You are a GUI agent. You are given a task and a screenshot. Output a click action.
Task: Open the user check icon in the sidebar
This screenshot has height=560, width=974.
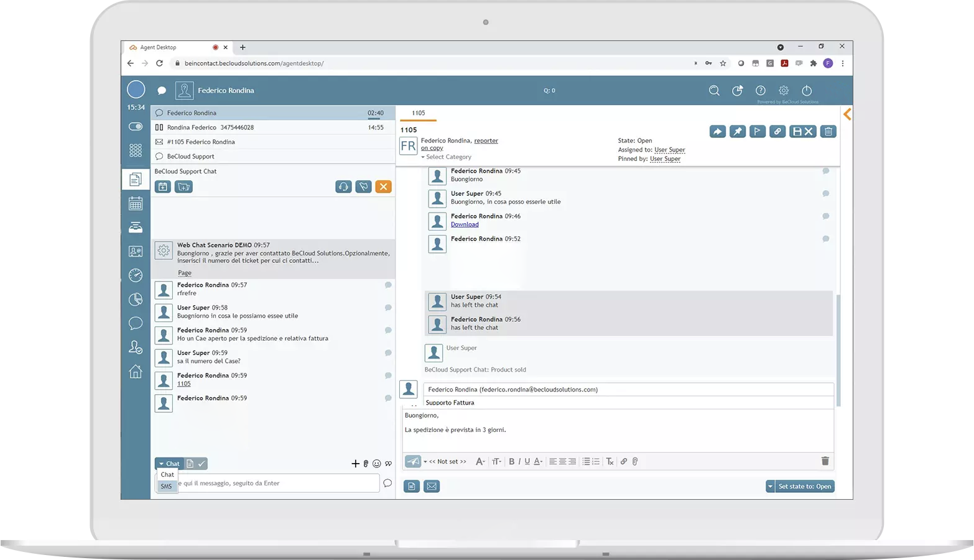(x=136, y=347)
